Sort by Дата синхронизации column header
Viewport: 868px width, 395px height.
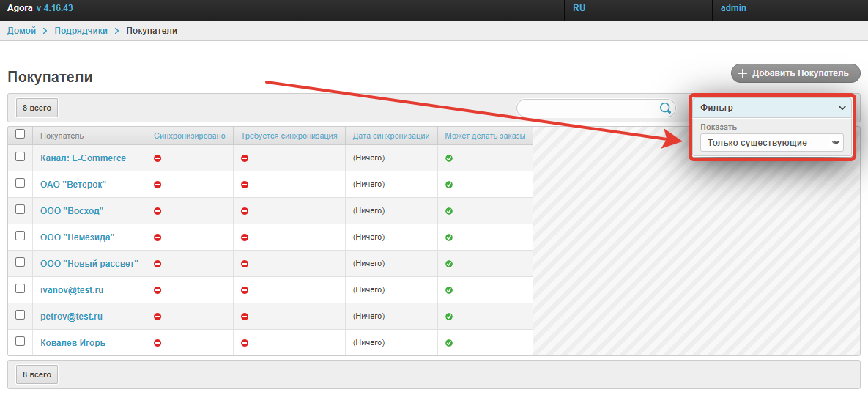click(x=390, y=136)
